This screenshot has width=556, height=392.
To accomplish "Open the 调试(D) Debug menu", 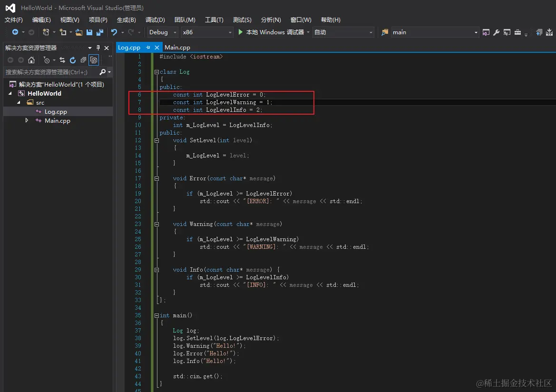I will click(155, 20).
